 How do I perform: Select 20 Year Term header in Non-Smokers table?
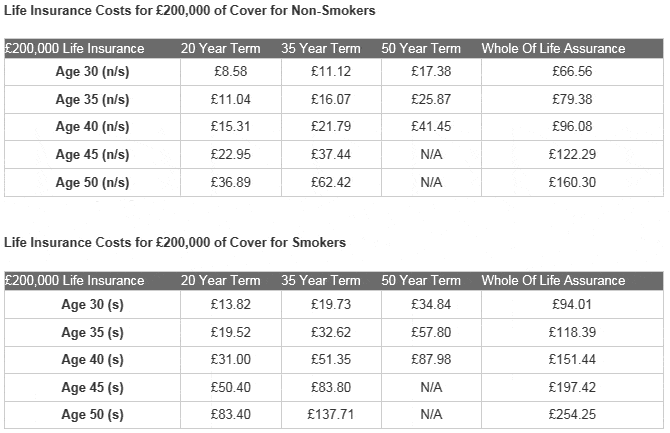[220, 48]
